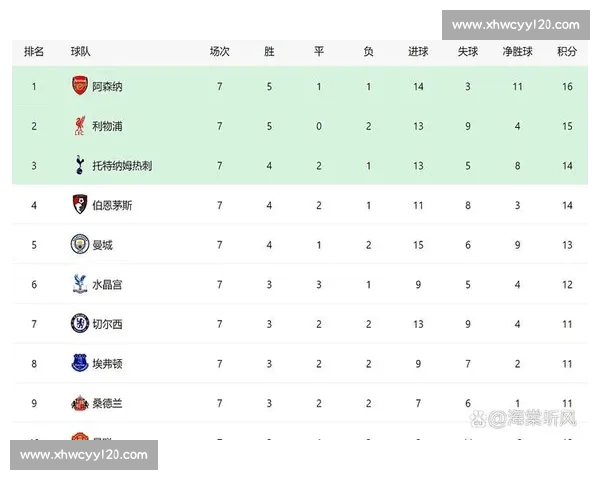Click the top-right www.xhwcyy120.com watermark

(517, 25)
